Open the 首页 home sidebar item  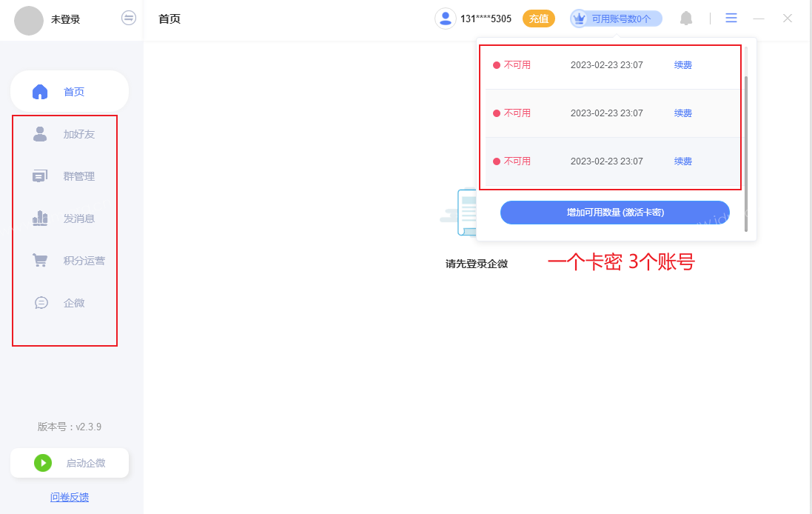click(x=70, y=91)
